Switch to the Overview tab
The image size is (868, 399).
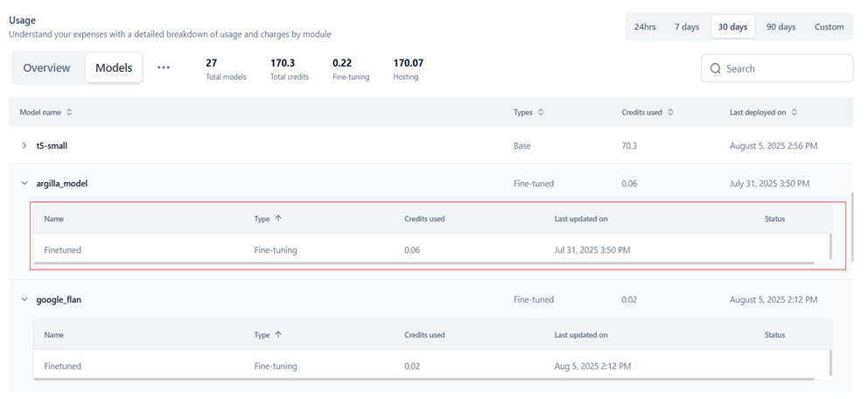(x=47, y=67)
